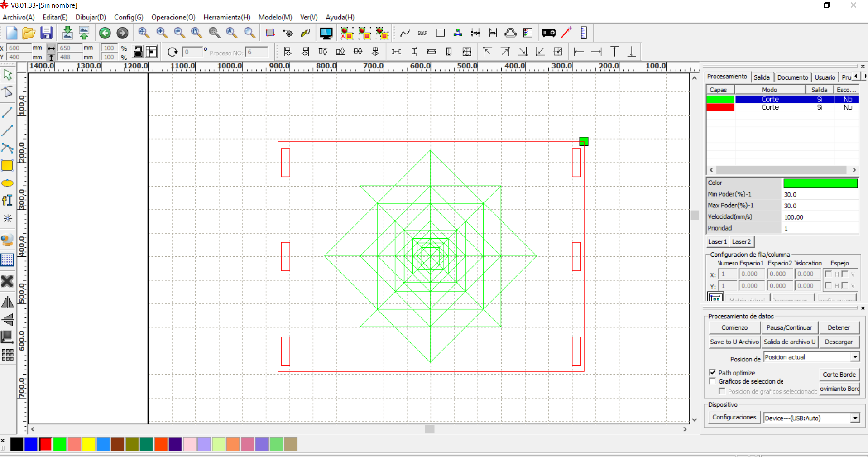Click the Mirror vertical tool
This screenshot has width=868, height=457.
tap(8, 319)
